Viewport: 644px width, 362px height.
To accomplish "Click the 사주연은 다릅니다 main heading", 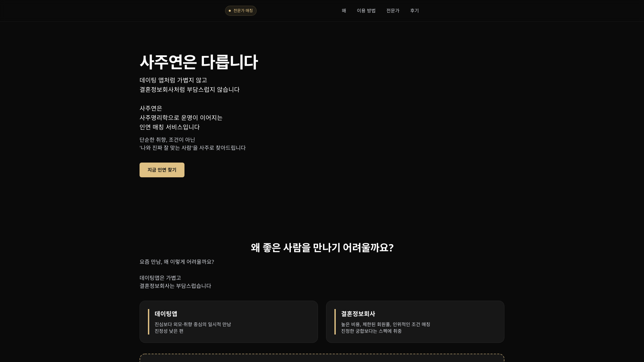I will pyautogui.click(x=199, y=62).
